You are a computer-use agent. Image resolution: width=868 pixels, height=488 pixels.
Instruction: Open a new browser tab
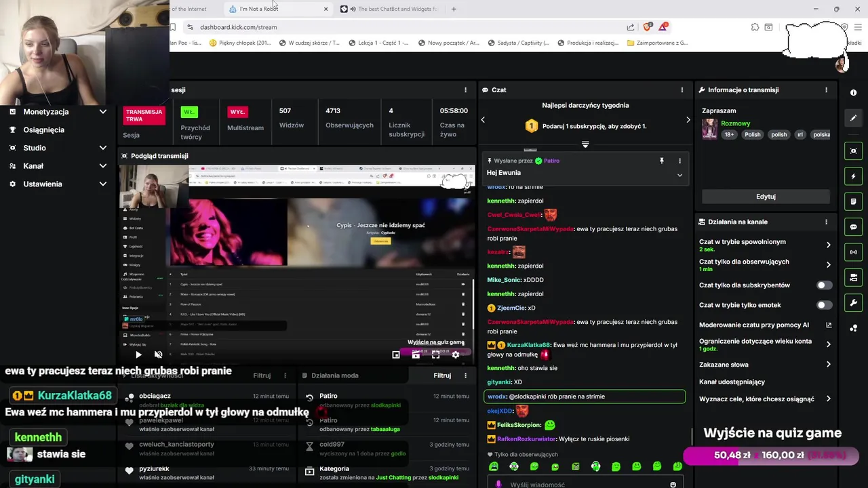[454, 9]
